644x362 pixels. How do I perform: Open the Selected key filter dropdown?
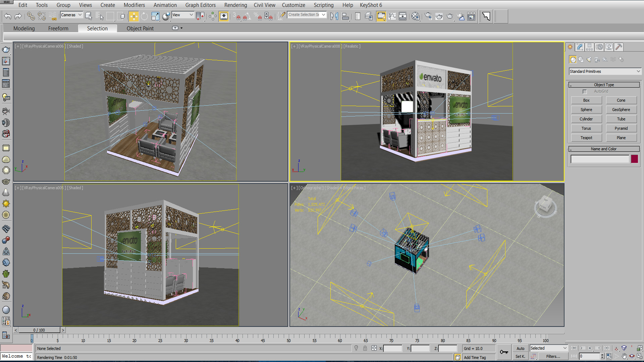548,348
